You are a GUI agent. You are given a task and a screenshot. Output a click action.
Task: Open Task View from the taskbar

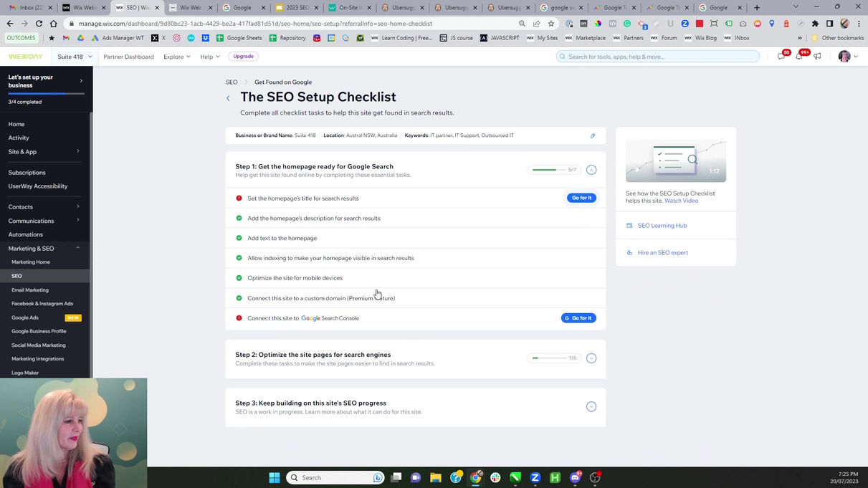click(396, 478)
